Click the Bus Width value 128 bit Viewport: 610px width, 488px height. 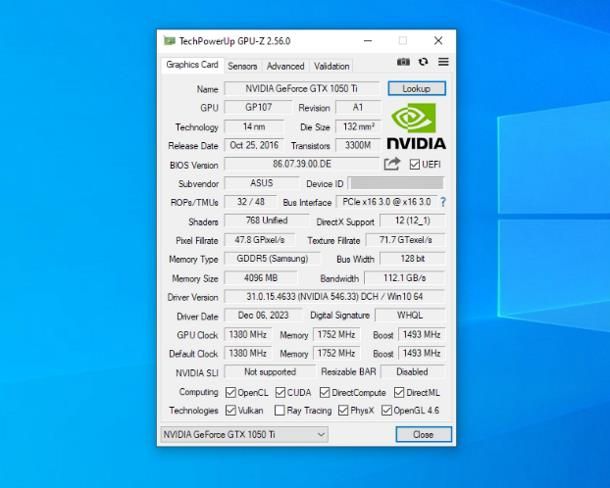click(413, 258)
